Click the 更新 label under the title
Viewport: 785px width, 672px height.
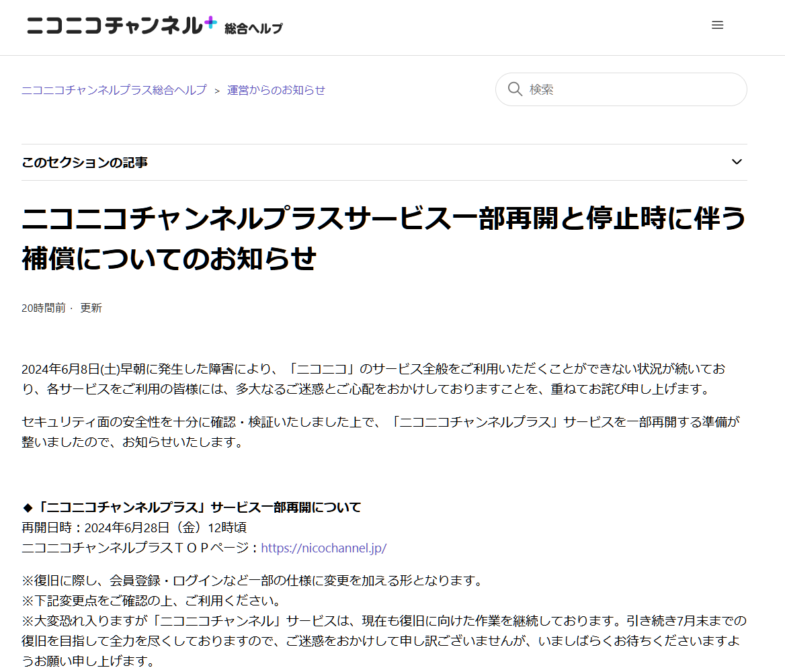point(91,308)
